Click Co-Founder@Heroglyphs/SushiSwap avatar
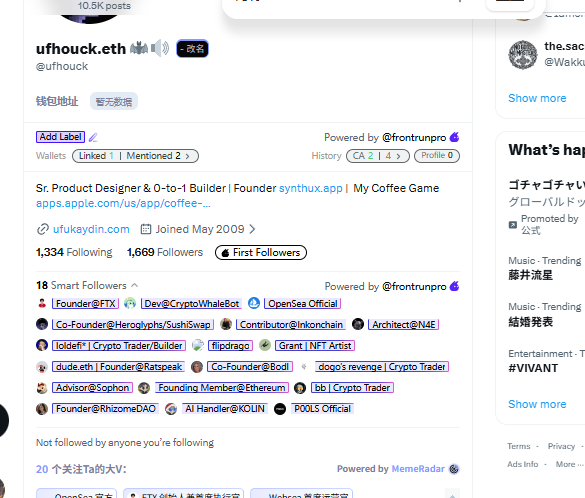585x498 pixels. pos(42,324)
